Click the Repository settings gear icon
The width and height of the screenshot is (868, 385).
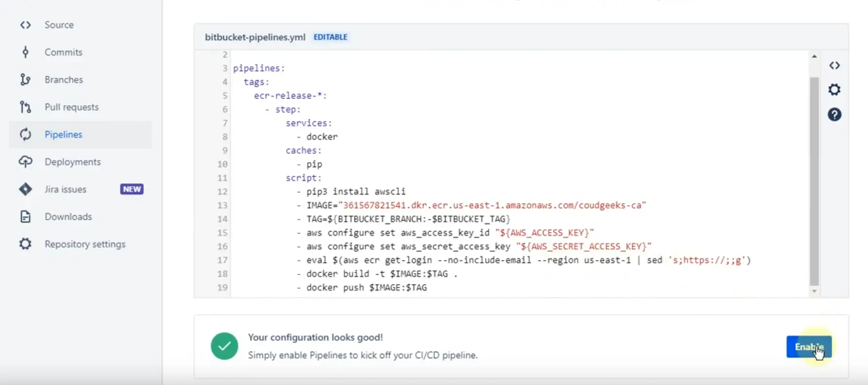coord(25,244)
